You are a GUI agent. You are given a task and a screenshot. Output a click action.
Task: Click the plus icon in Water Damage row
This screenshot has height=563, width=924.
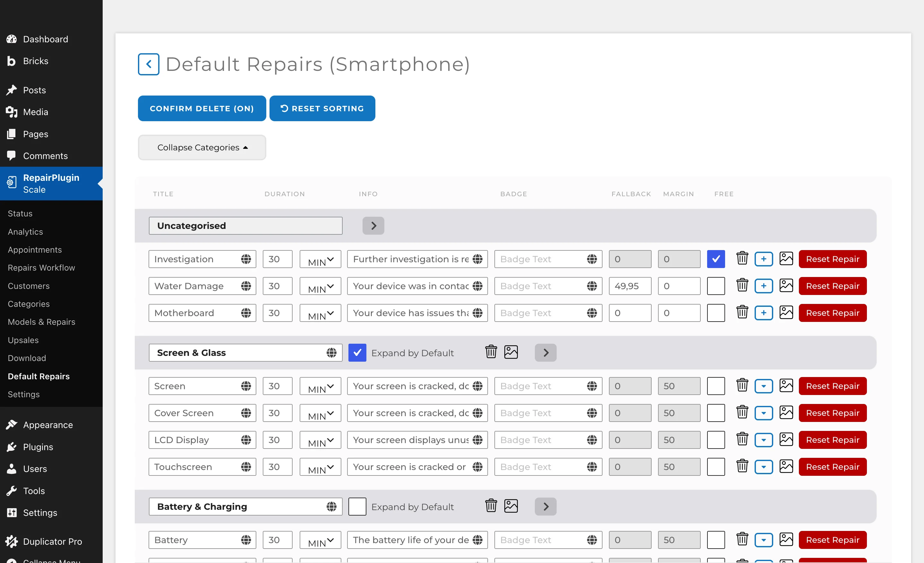pyautogui.click(x=764, y=286)
